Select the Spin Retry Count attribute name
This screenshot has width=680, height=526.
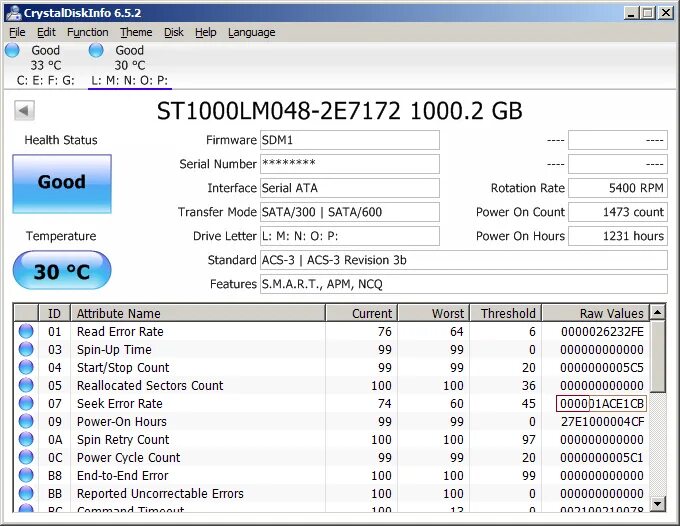pyautogui.click(x=123, y=439)
